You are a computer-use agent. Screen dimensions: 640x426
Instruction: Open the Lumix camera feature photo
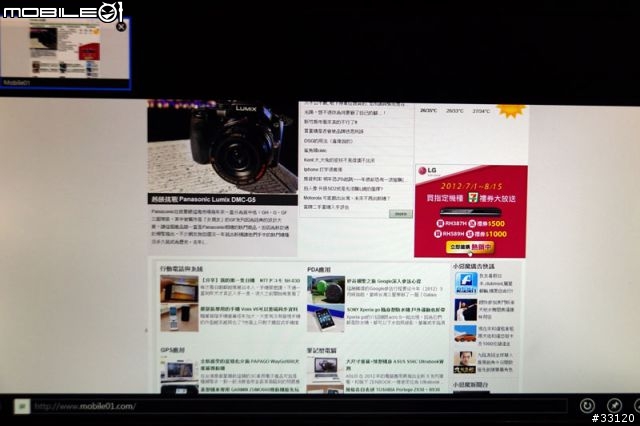pos(222,147)
